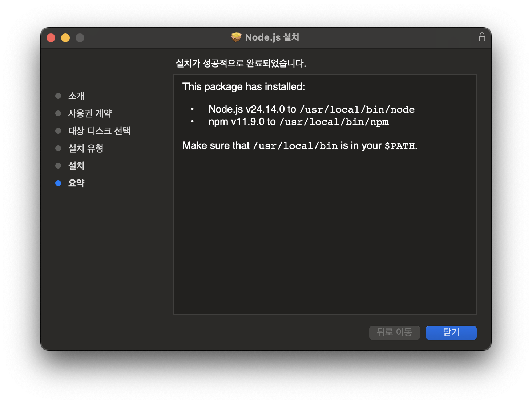
Task: Click the package icon in the title bar
Action: point(236,37)
